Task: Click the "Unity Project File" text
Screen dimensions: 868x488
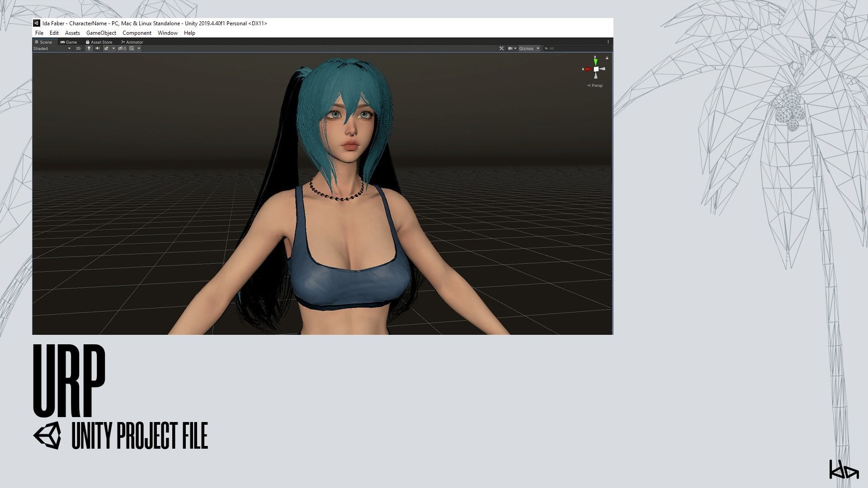Action: click(140, 436)
